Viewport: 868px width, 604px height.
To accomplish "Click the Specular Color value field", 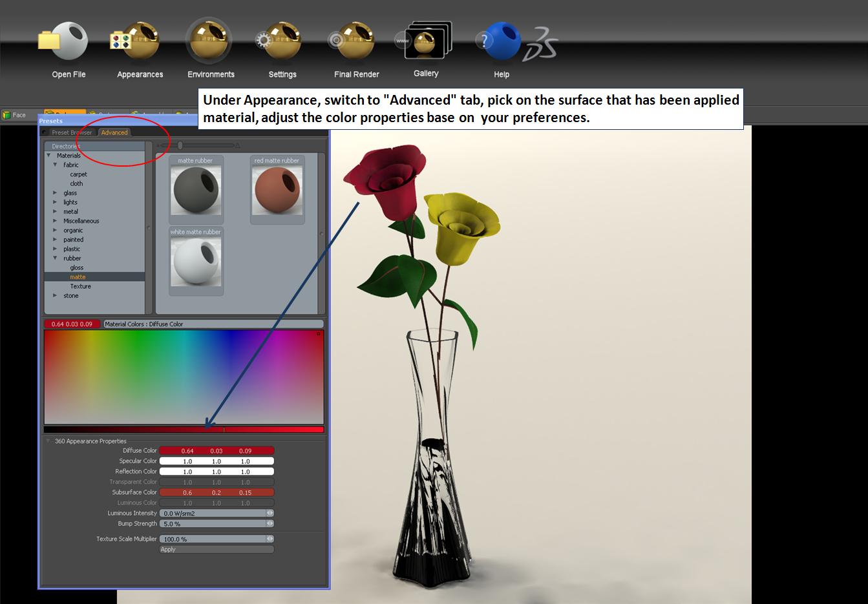I will 217,461.
